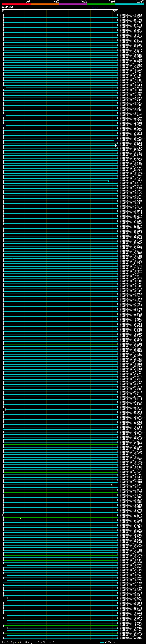Pick the UniRef100_Q75CY7 hit name
This screenshot has width=146, height=644.
(x=131, y=515)
